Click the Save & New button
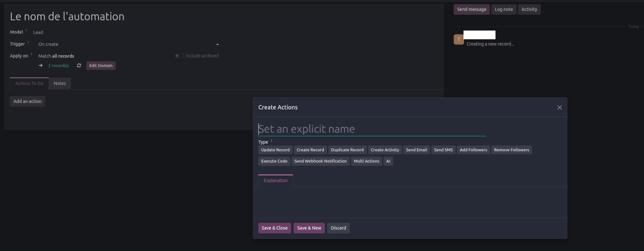Viewport: 644px width, 251px height. [309, 228]
